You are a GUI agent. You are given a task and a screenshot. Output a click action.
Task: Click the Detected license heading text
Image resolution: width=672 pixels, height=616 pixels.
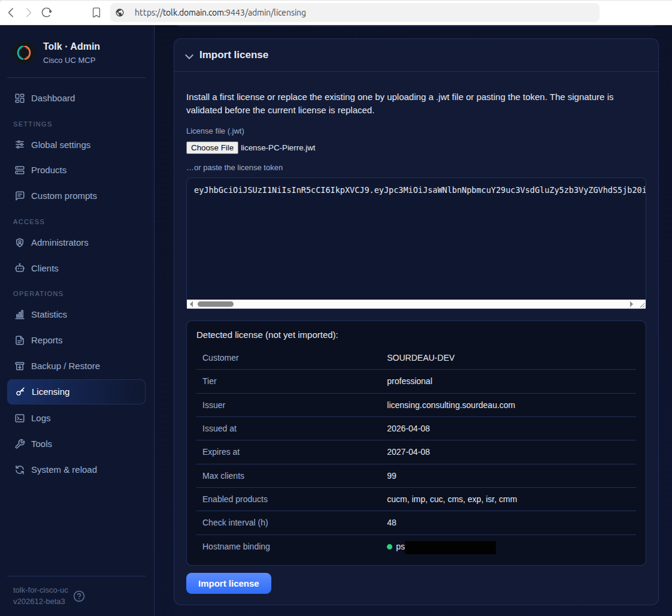[x=267, y=335]
